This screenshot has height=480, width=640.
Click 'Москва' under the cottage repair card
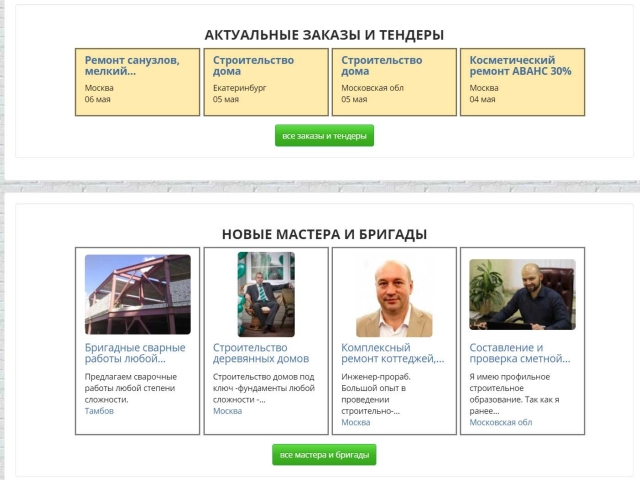tap(355, 423)
